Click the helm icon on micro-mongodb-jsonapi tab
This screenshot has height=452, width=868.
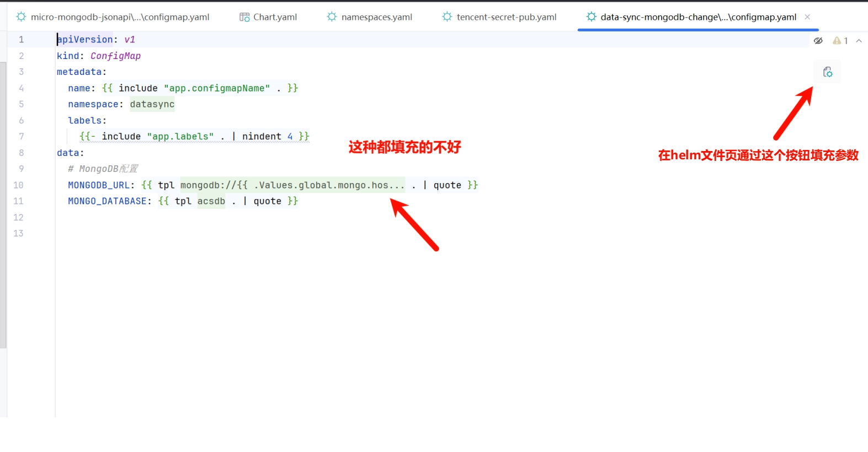tap(21, 17)
